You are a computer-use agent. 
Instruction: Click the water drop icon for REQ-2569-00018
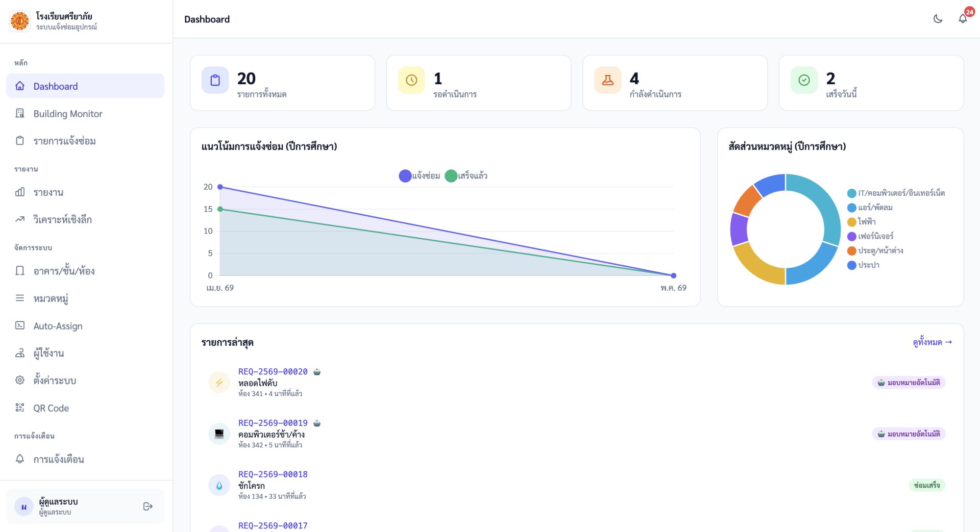coord(219,485)
